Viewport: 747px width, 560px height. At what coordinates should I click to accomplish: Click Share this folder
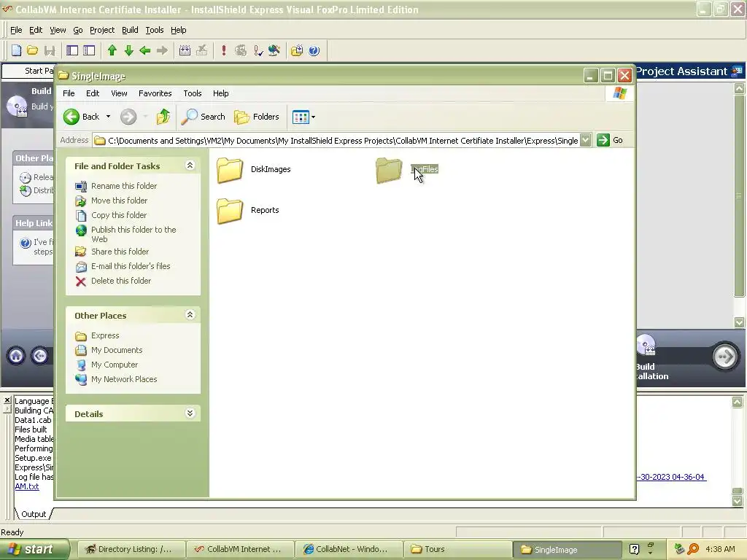120,252
